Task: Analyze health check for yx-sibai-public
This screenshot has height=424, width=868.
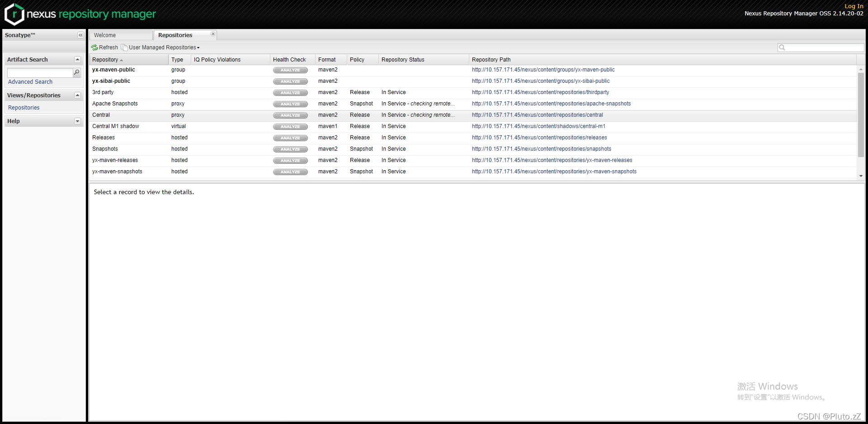Action: (290, 81)
